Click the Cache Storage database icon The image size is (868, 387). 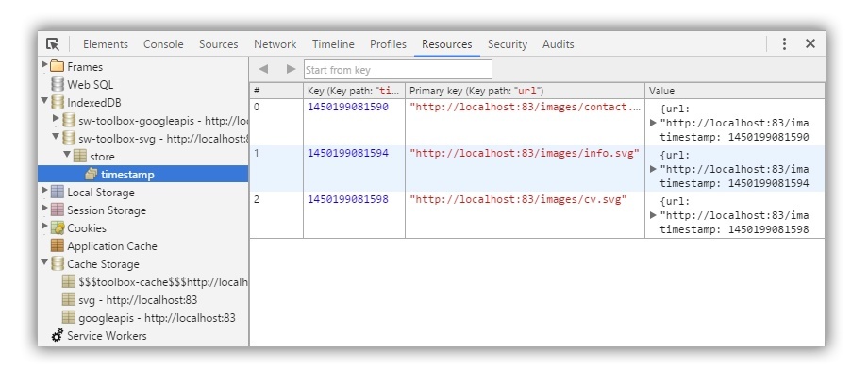tap(57, 263)
